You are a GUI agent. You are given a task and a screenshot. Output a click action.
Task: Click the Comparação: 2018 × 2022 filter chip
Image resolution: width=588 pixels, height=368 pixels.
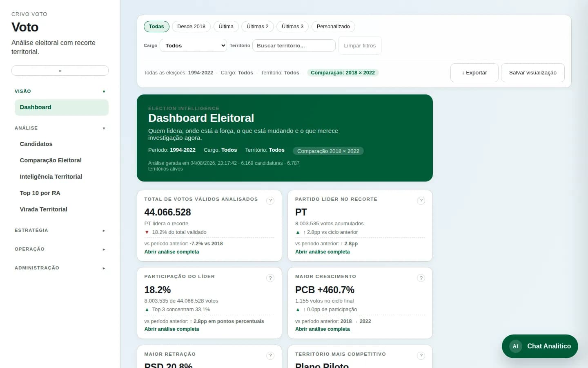pos(343,73)
